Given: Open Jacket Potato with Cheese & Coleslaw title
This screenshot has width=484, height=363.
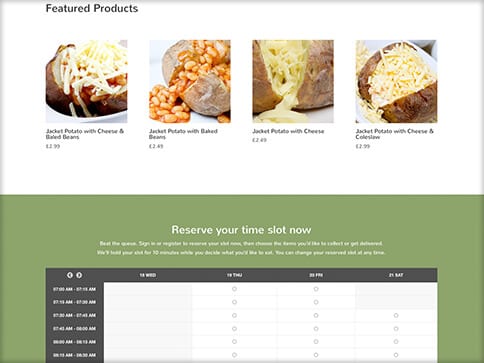Looking at the screenshot, I should point(394,134).
